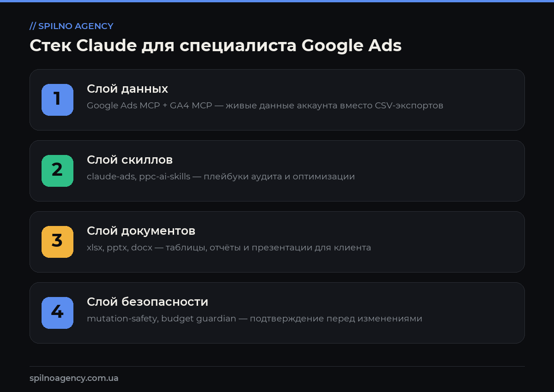This screenshot has width=554, height=392.
Task: Open the spilnoagency.com.ua footer link
Action: point(74,378)
